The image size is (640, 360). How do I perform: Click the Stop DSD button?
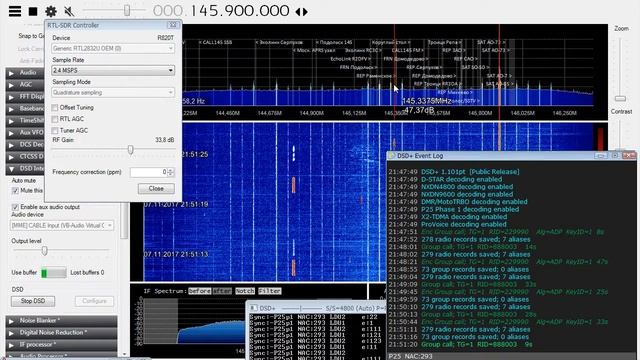[33, 301]
